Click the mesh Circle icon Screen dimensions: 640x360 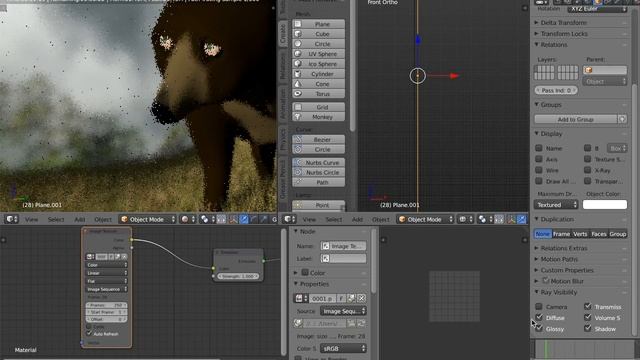click(x=298, y=44)
